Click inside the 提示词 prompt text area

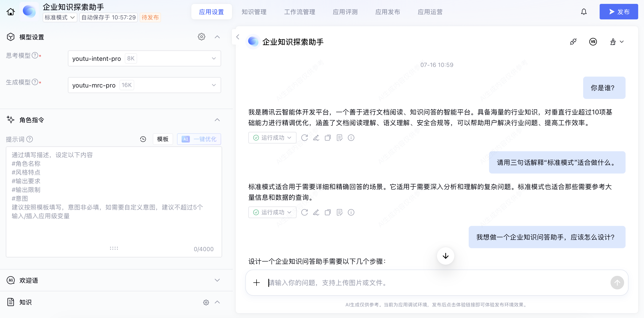(x=114, y=202)
